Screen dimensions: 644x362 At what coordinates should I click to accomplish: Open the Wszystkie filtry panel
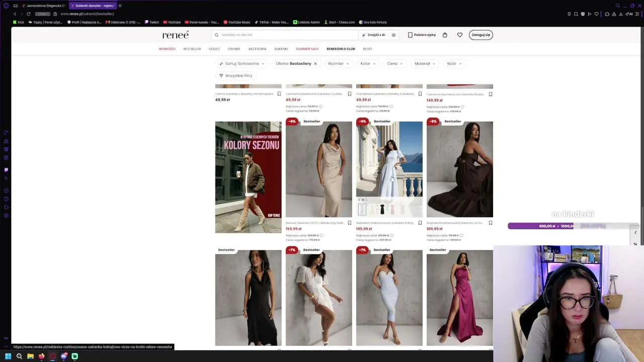(x=236, y=75)
